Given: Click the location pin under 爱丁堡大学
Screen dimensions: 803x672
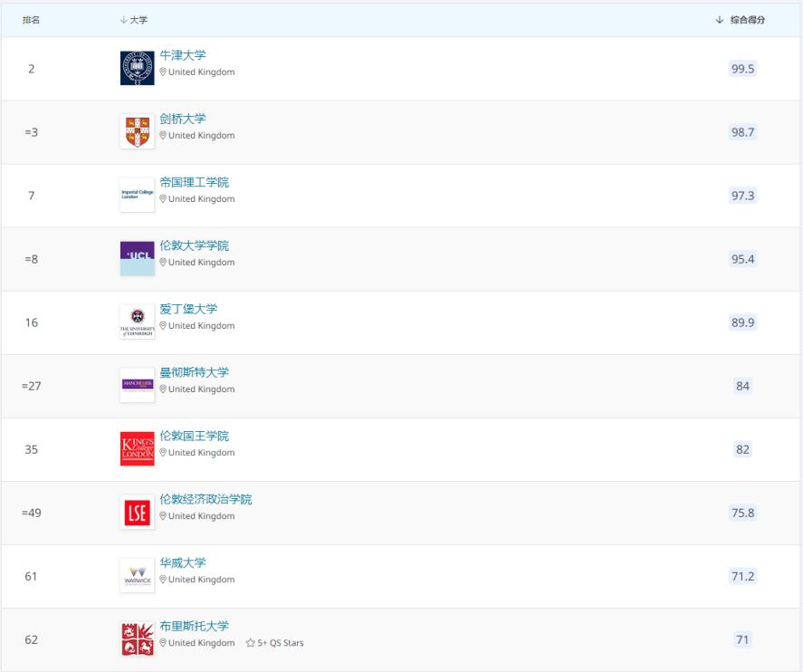Looking at the screenshot, I should [163, 326].
